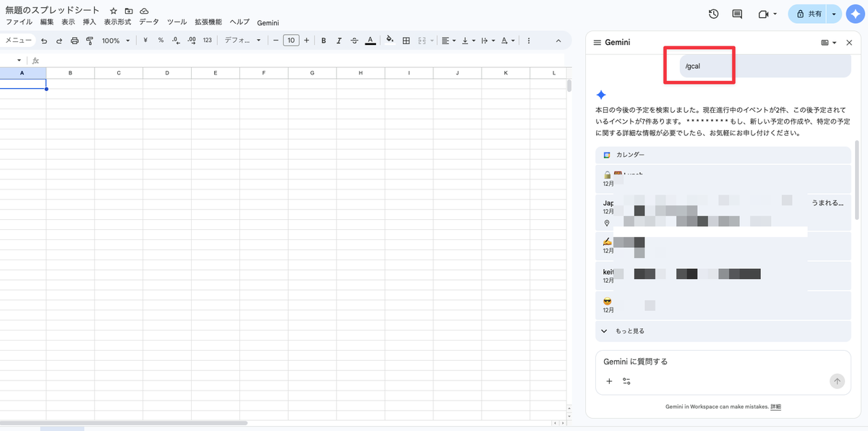Screen dimensions: 868x431
Task: Open text rotation dropdown
Action: click(507, 40)
